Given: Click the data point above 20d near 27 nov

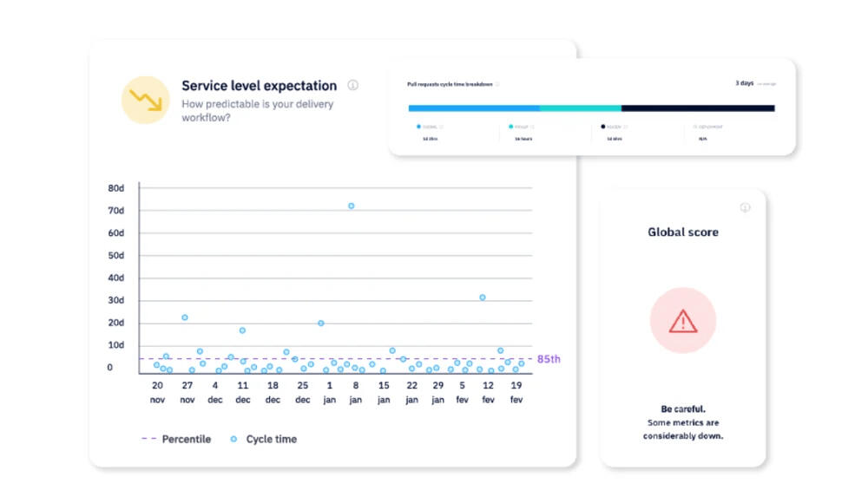Looking at the screenshot, I should (x=185, y=317).
